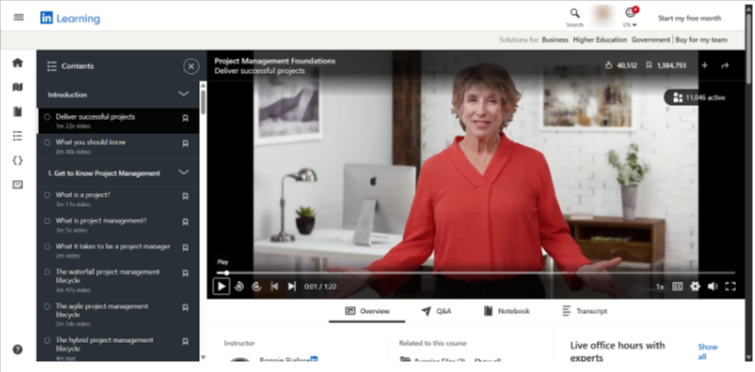
Task: Open the list icon in sidebar
Action: [x=18, y=136]
